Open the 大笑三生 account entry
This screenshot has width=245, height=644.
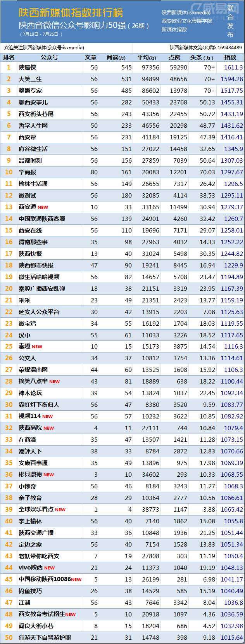click(x=30, y=79)
